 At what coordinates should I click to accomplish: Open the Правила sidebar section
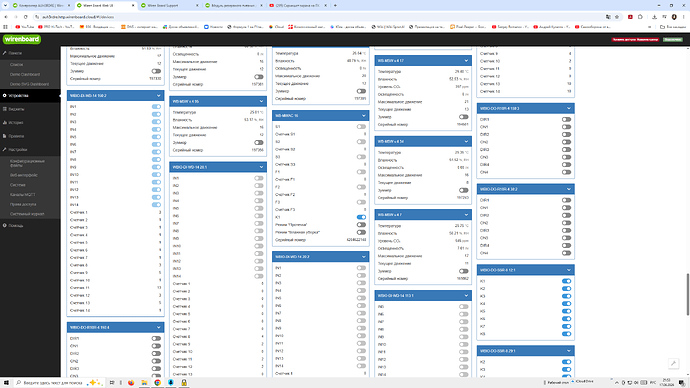coord(30,136)
